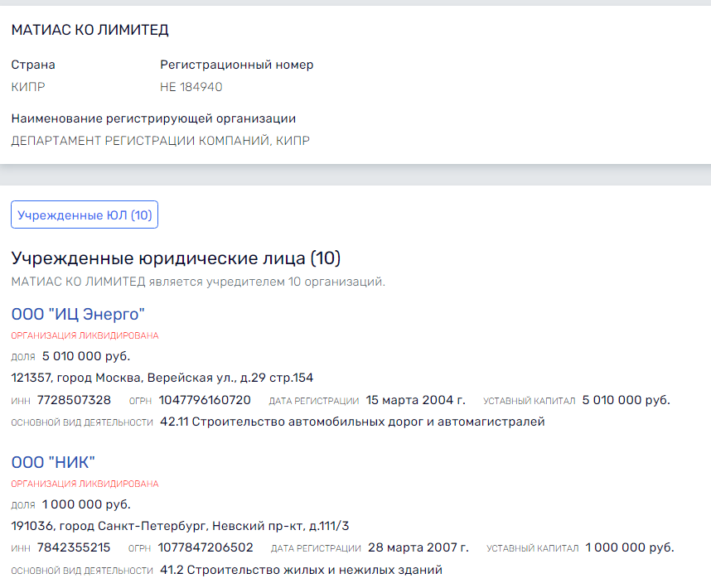Viewport: 711px width, 588px height.
Task: Open the "Учрежденные ЮЛ (10)" tab
Action: point(85,214)
